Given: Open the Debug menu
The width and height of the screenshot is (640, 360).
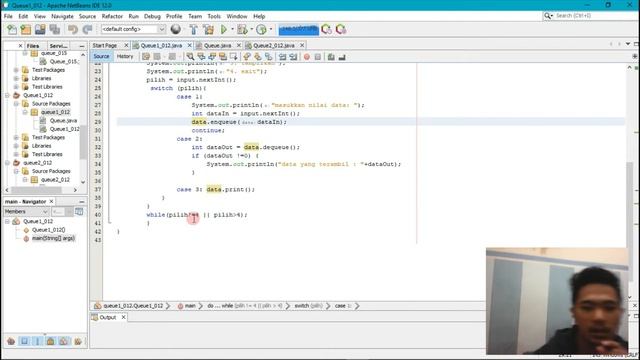Looking at the screenshot, I should point(152,16).
